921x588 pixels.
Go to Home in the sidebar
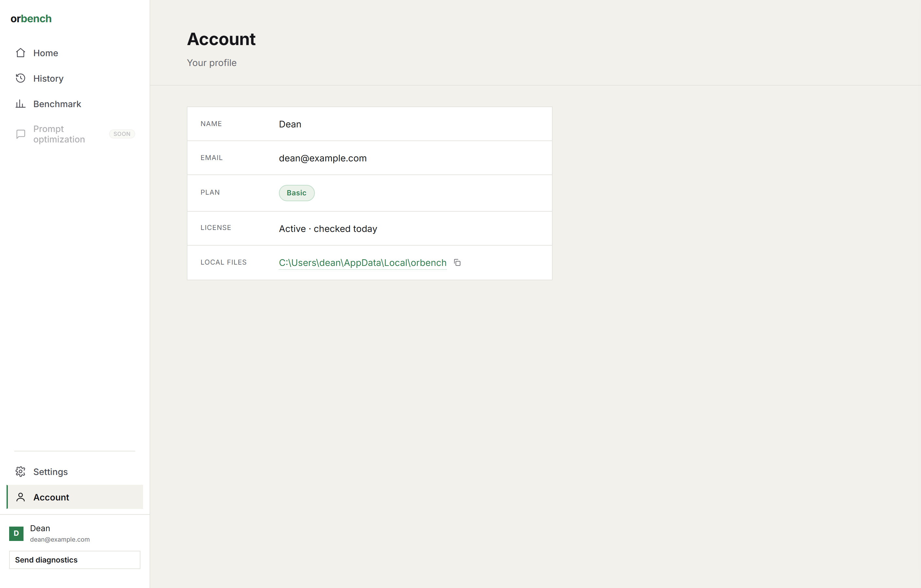(75, 53)
